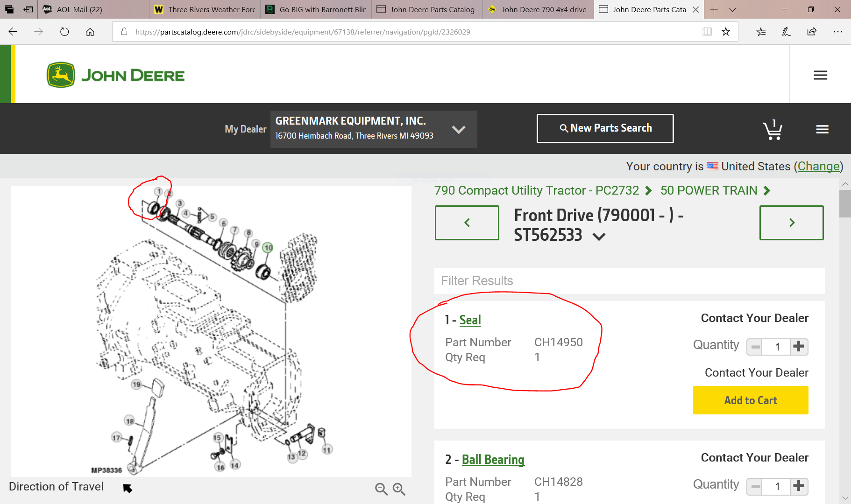Expand the Front Drive section dropdown

599,237
